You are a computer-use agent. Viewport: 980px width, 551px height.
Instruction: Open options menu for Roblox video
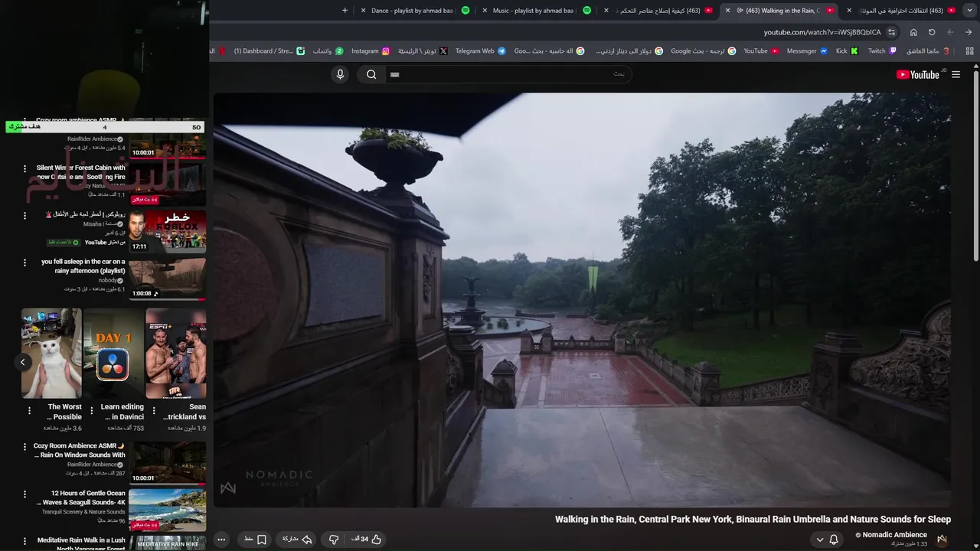pos(24,216)
